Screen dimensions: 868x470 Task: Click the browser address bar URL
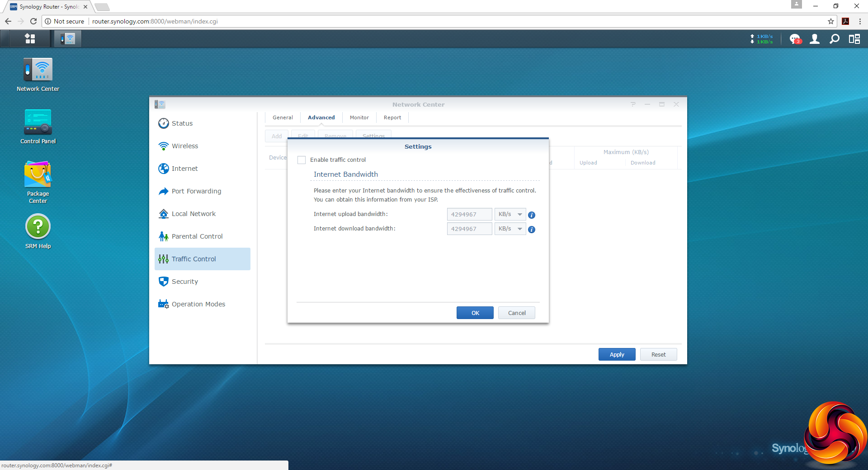(155, 21)
